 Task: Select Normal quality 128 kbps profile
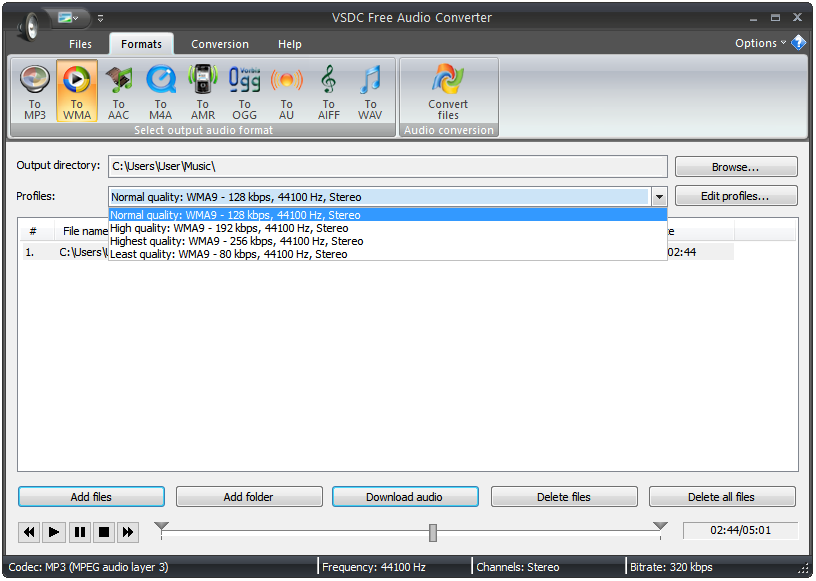(x=388, y=215)
